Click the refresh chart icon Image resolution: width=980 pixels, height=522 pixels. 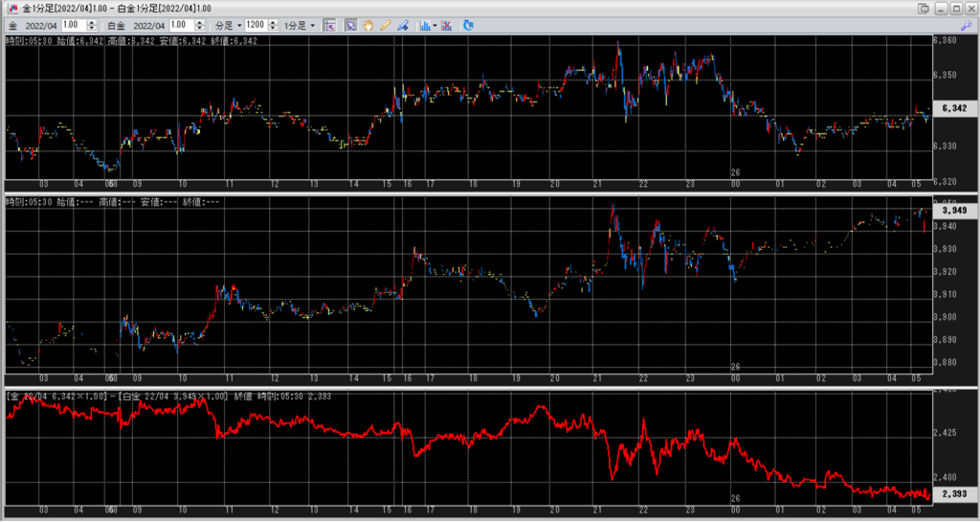pos(468,25)
